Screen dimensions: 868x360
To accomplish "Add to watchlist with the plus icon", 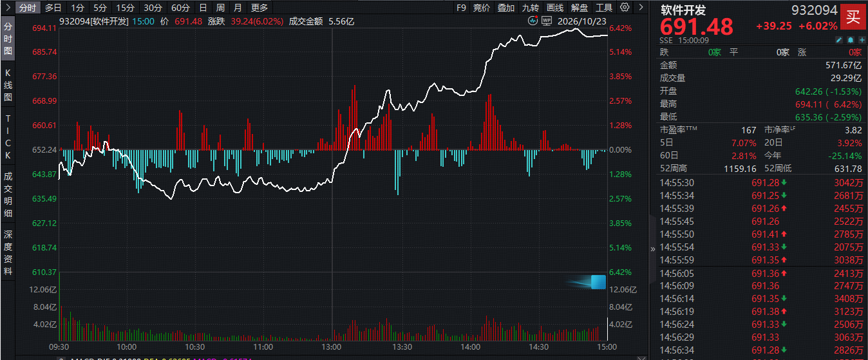I will tap(862, 40).
